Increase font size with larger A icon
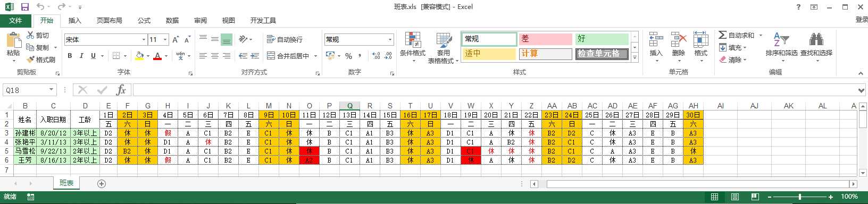This screenshot has height=204, width=868. (176, 39)
